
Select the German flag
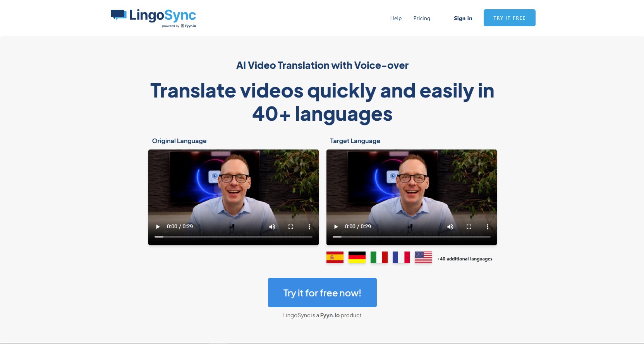pyautogui.click(x=357, y=257)
